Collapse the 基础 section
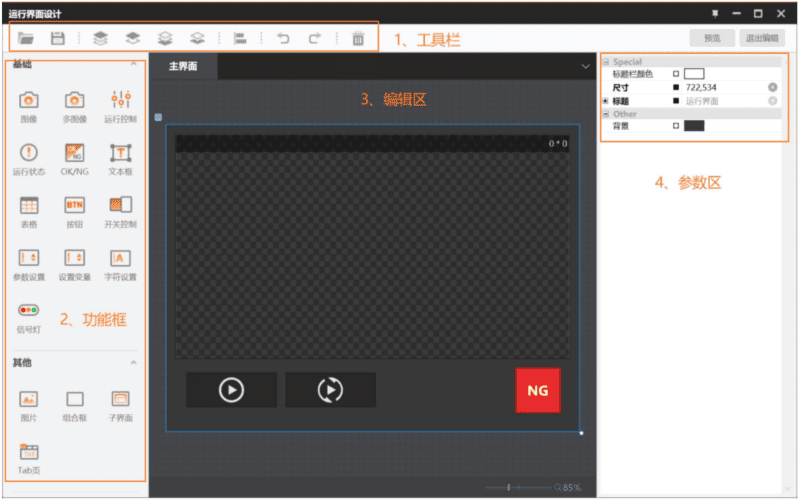 click(133, 63)
